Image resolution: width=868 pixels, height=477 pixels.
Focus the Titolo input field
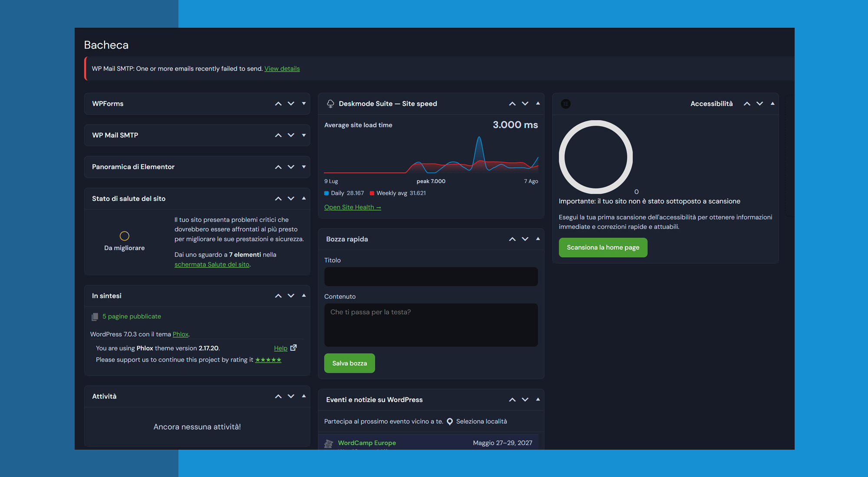431,277
